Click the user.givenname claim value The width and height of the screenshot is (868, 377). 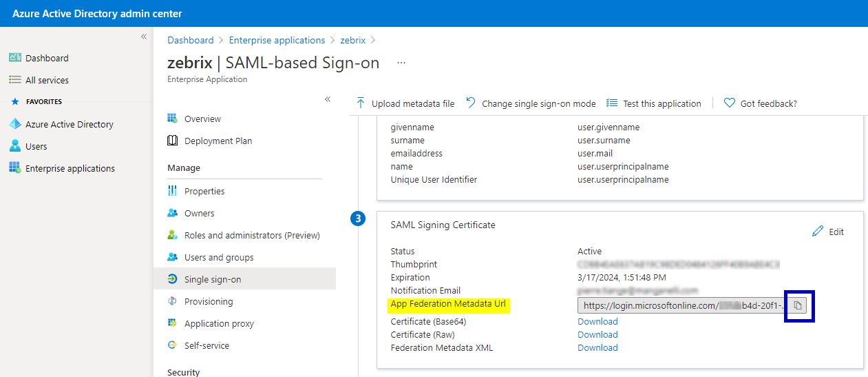pos(608,127)
